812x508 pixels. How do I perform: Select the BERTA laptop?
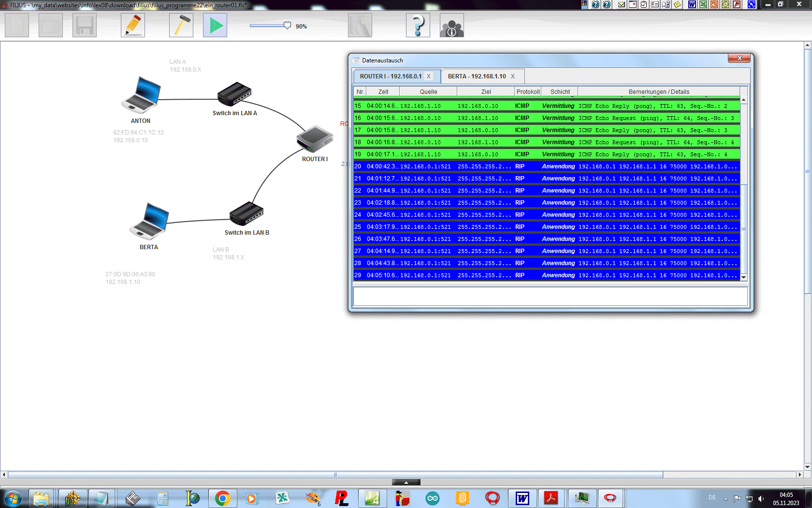coord(149,221)
